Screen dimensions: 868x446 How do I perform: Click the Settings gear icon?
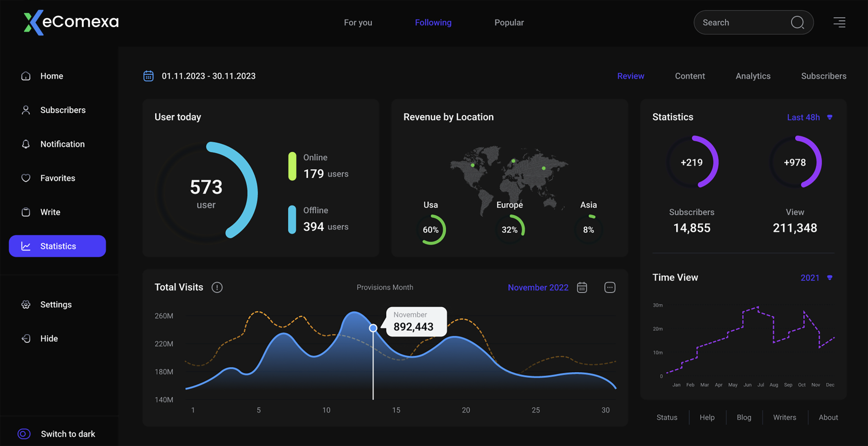click(26, 304)
